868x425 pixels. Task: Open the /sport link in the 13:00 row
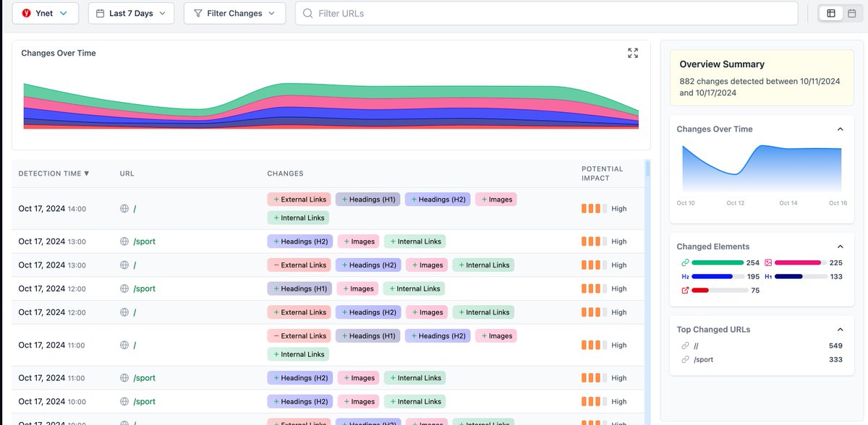[x=144, y=241]
